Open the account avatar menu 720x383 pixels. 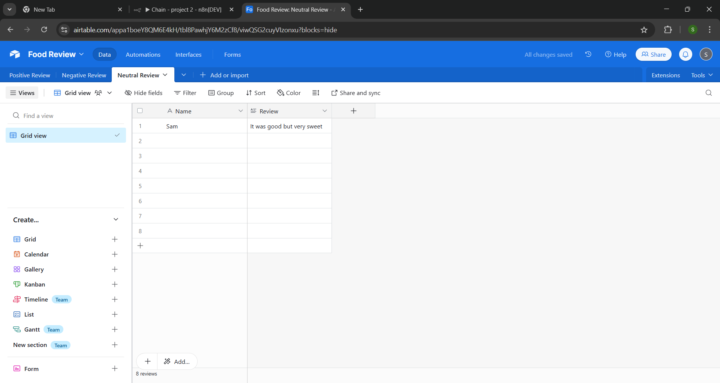click(x=706, y=54)
